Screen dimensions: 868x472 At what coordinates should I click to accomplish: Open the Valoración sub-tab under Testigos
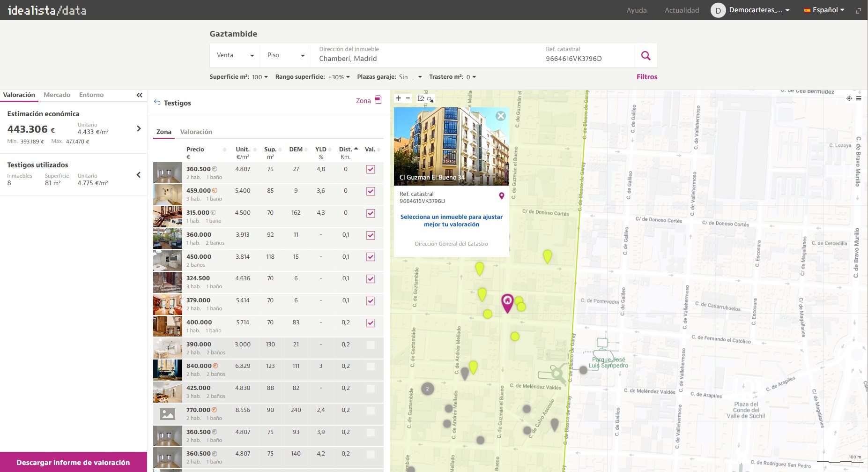pos(196,132)
